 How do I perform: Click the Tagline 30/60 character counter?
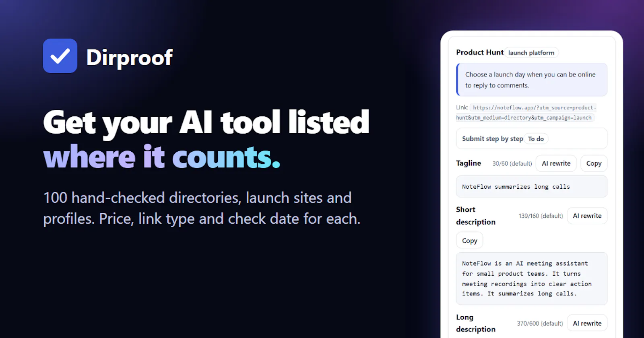pos(512,163)
